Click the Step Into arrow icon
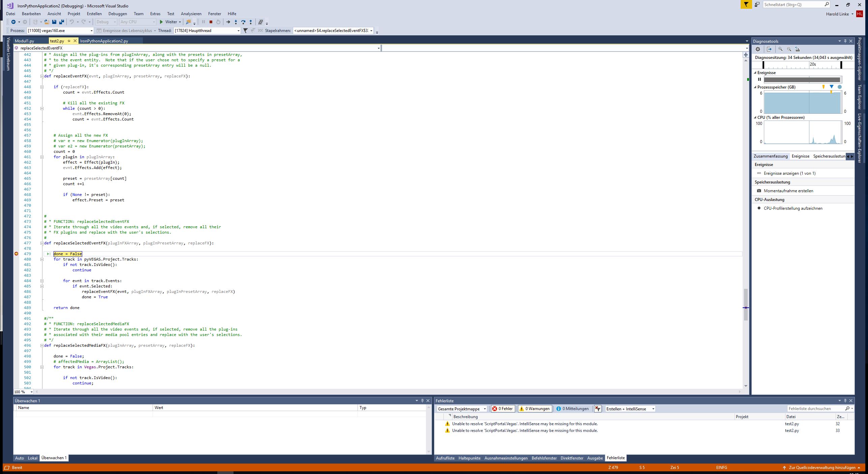Screen dimensions: 868x474 (x=236, y=22)
